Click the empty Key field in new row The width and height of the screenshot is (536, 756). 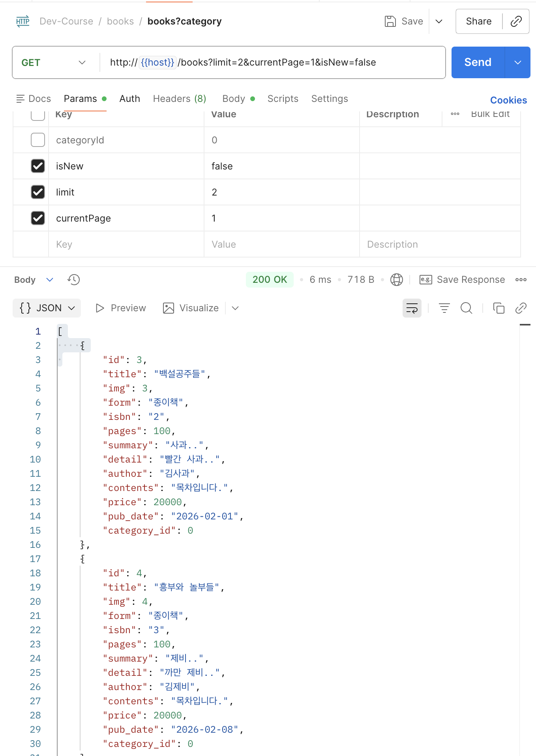(x=126, y=244)
